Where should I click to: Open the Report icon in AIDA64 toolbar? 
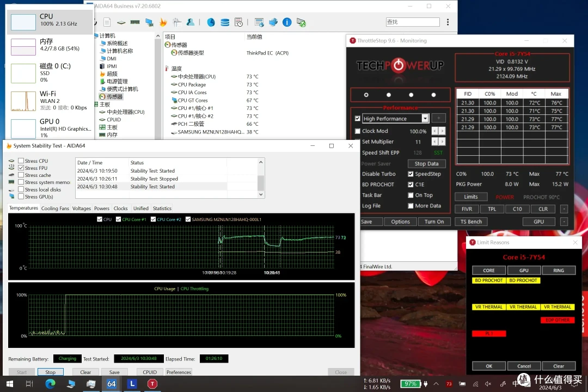[x=107, y=22]
